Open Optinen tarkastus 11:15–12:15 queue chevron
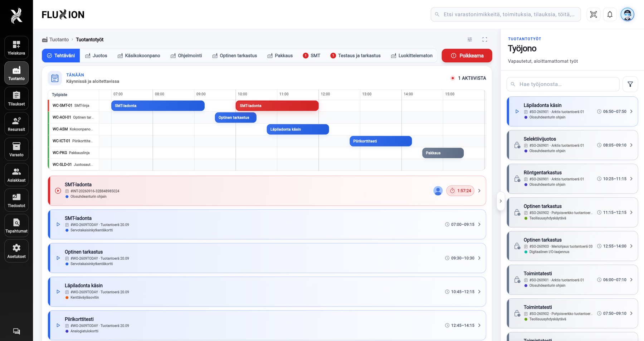 pyautogui.click(x=631, y=212)
